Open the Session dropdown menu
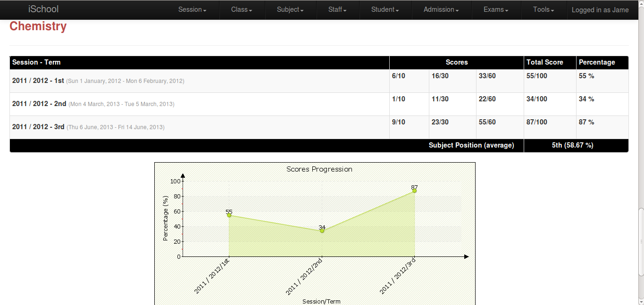 point(192,9)
